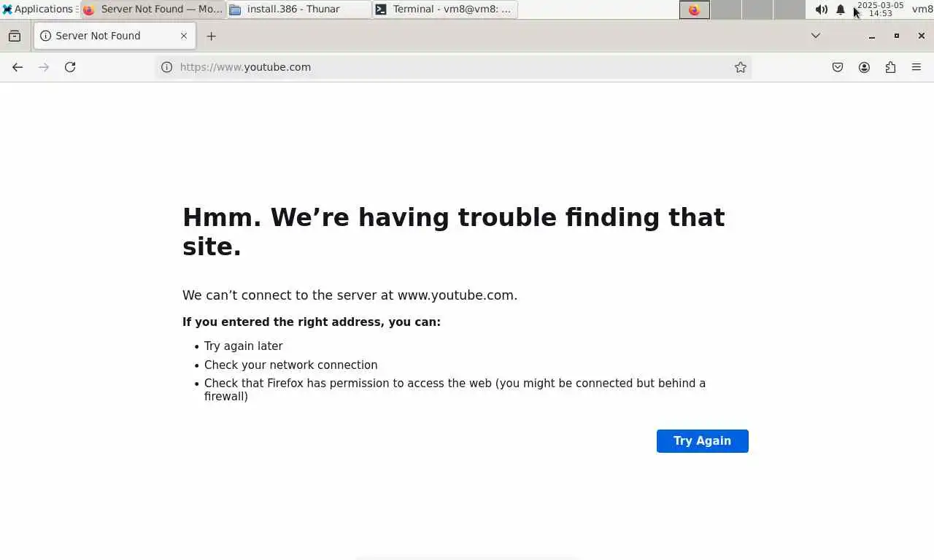Open the Extensions puzzle-piece icon
Screen dimensions: 934x560
[x=890, y=67]
